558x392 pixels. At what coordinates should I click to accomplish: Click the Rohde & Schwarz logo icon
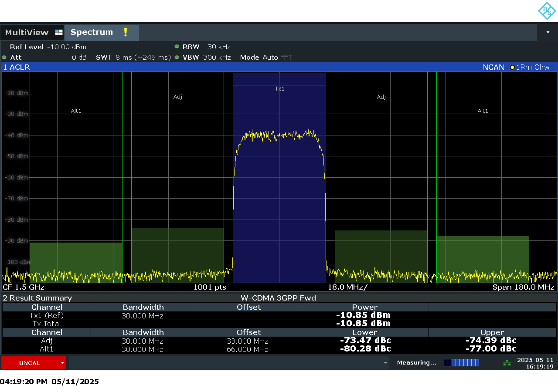click(x=547, y=11)
